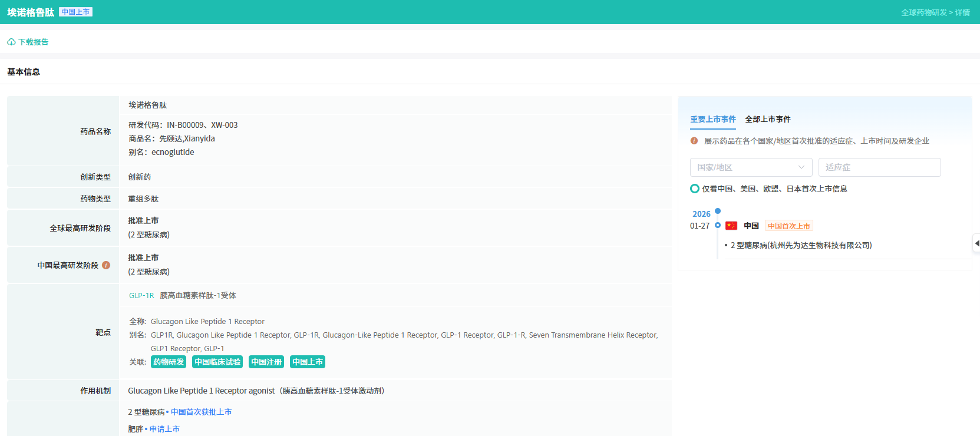980x436 pixels.
Task: Click 下载报告 link
Action: (x=34, y=42)
